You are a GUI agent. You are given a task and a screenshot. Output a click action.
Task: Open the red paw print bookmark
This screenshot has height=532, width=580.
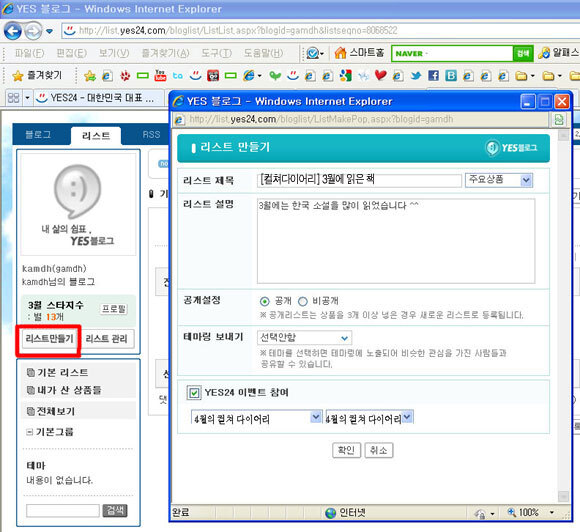[x=125, y=76]
